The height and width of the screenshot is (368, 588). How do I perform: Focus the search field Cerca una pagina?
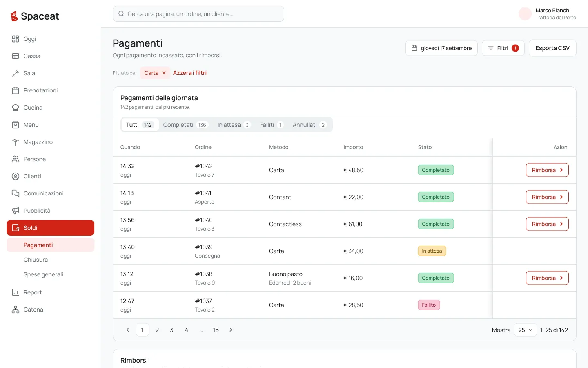pyautogui.click(x=198, y=14)
